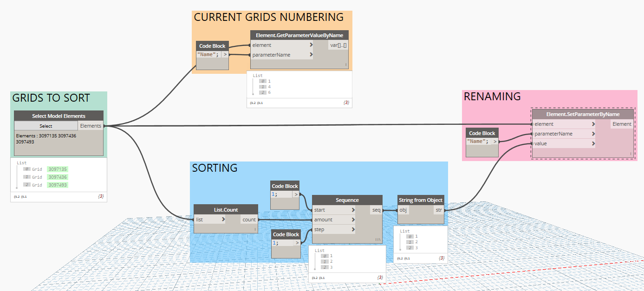
Task: Click the output arrow of the Code Block in RENAMING
Action: (x=494, y=141)
